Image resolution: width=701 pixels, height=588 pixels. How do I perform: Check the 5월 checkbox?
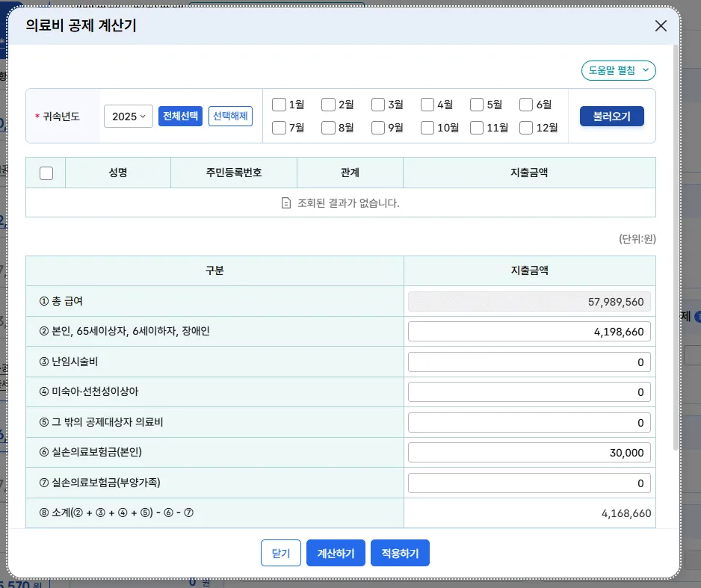[477, 105]
